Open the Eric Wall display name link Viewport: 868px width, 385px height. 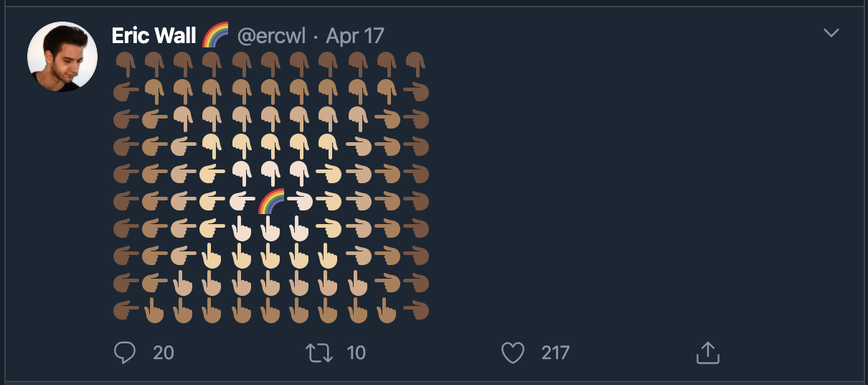tap(154, 36)
